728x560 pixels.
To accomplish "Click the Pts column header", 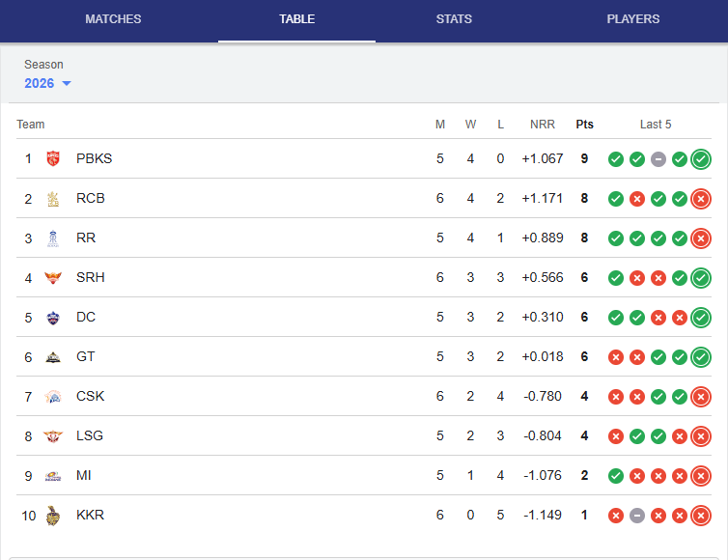I will click(x=584, y=125).
